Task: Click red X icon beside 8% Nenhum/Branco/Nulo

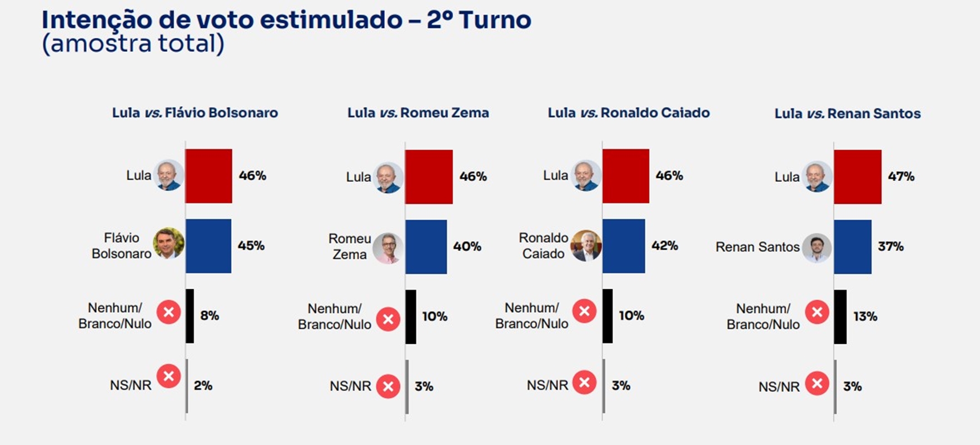Action: tap(168, 313)
